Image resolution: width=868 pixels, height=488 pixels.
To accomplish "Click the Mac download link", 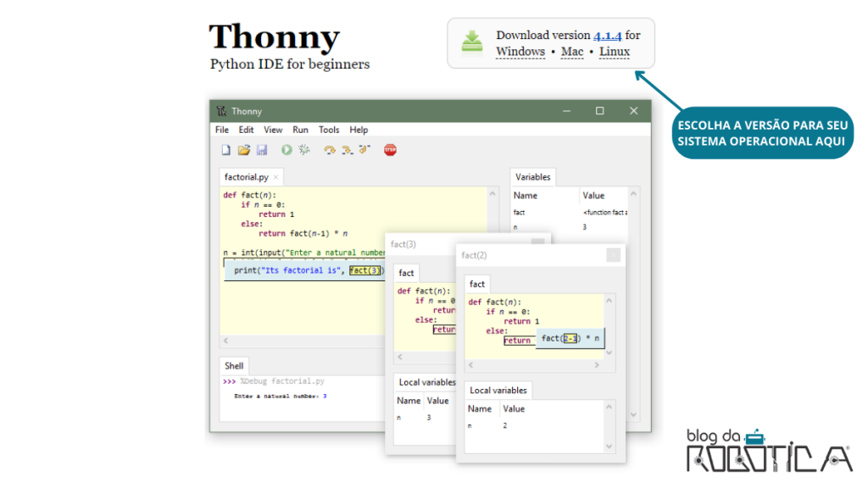I will (571, 51).
